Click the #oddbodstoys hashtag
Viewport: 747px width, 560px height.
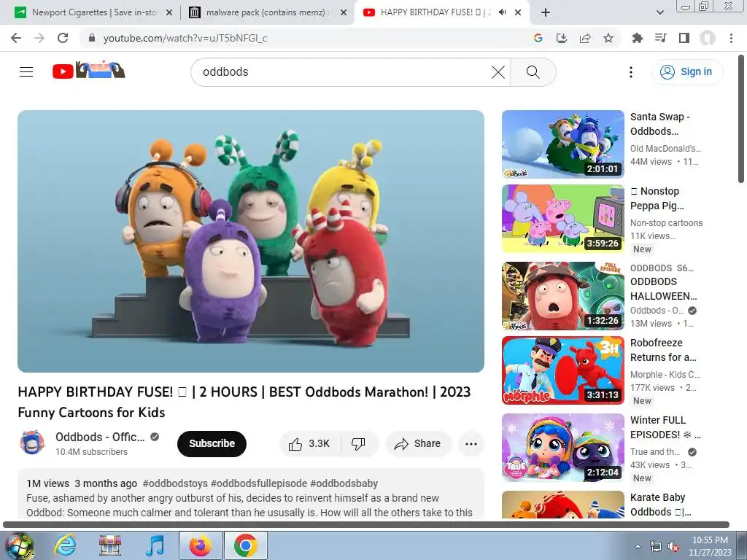pos(175,483)
